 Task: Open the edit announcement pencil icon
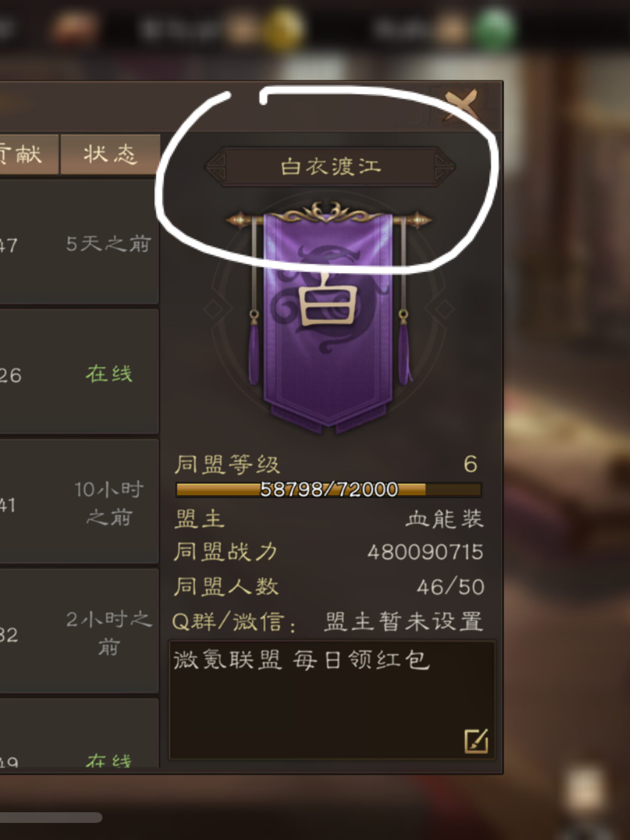point(476,741)
